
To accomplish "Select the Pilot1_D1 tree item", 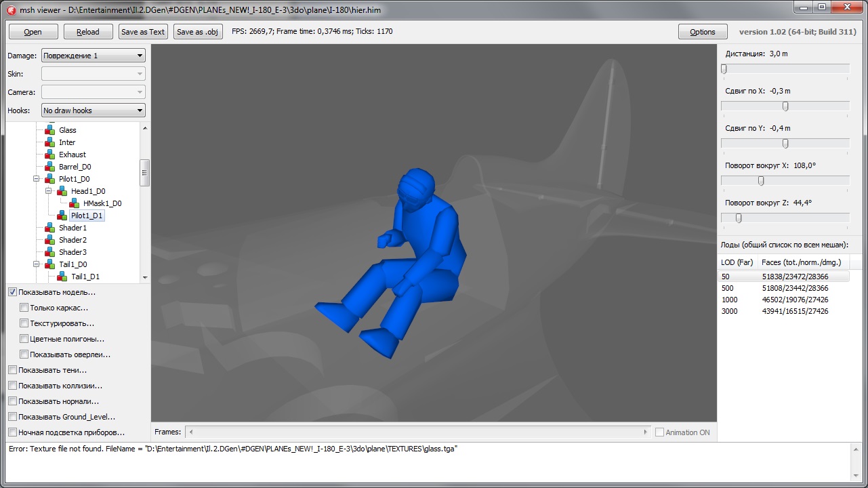I will (87, 216).
